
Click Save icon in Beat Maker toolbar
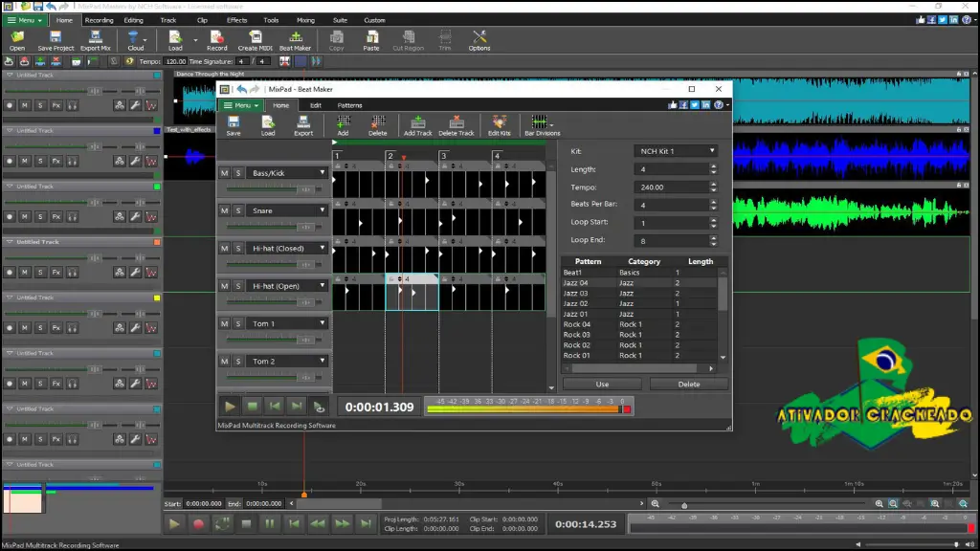[x=234, y=125]
